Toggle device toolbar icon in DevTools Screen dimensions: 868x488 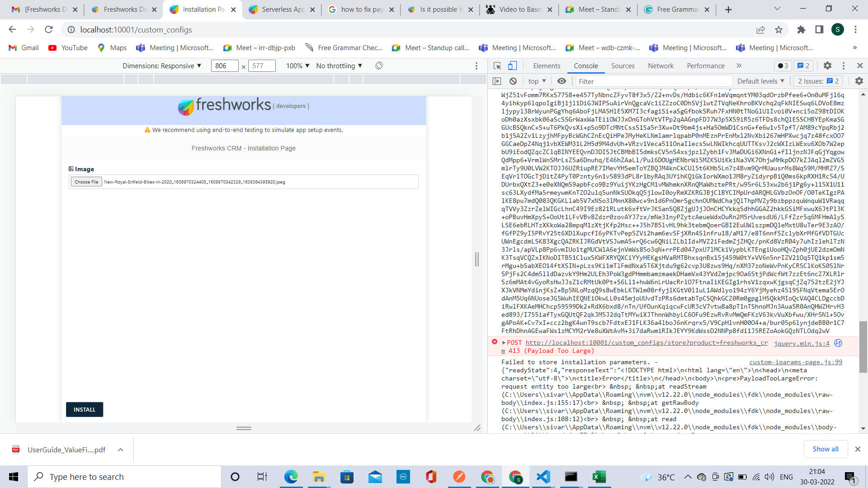point(512,66)
